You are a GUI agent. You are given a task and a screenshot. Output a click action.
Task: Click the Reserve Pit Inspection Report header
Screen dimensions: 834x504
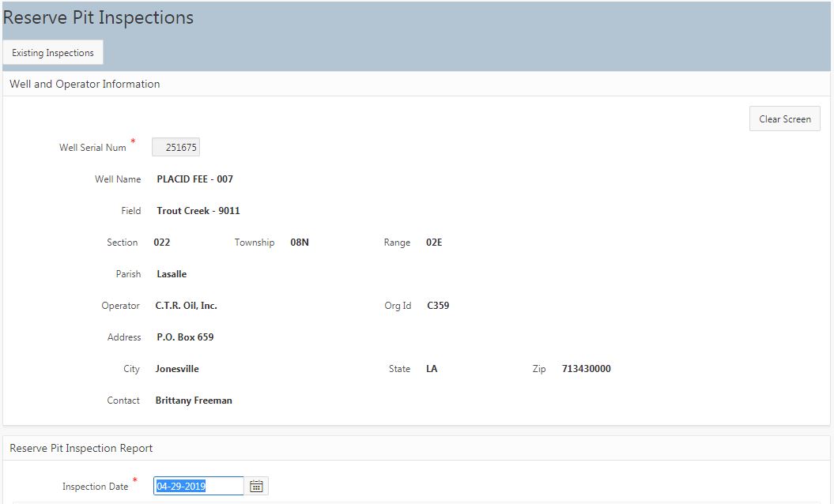pos(81,448)
